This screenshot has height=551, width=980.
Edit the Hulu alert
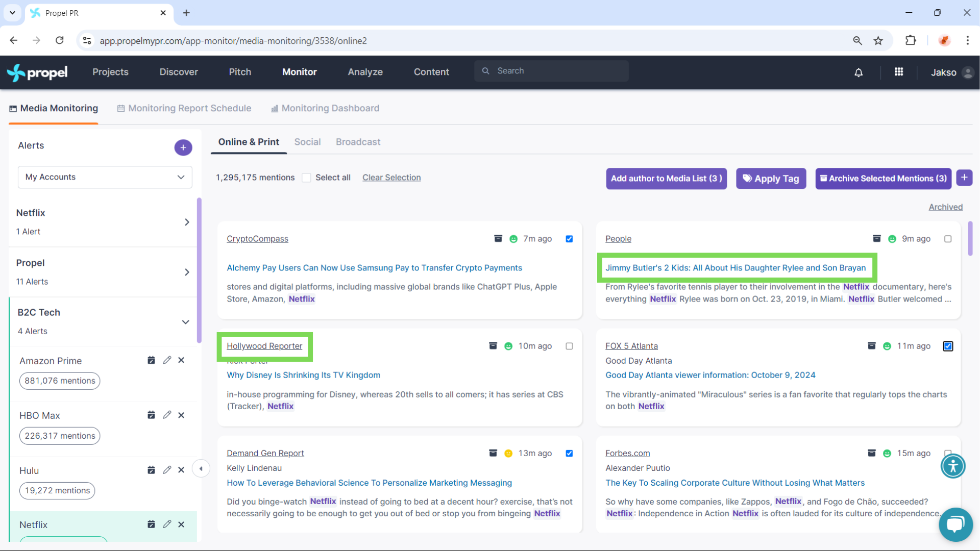(x=167, y=470)
